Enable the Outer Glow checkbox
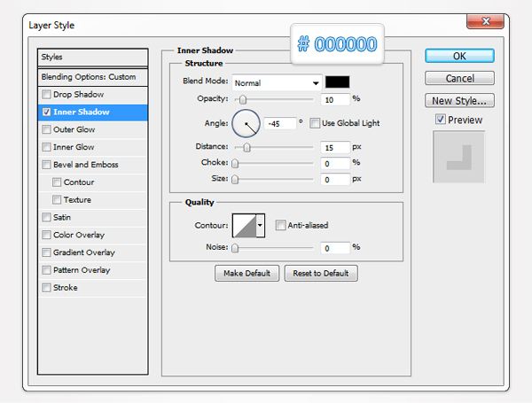Image resolution: width=532 pixels, height=403 pixels. pyautogui.click(x=46, y=129)
